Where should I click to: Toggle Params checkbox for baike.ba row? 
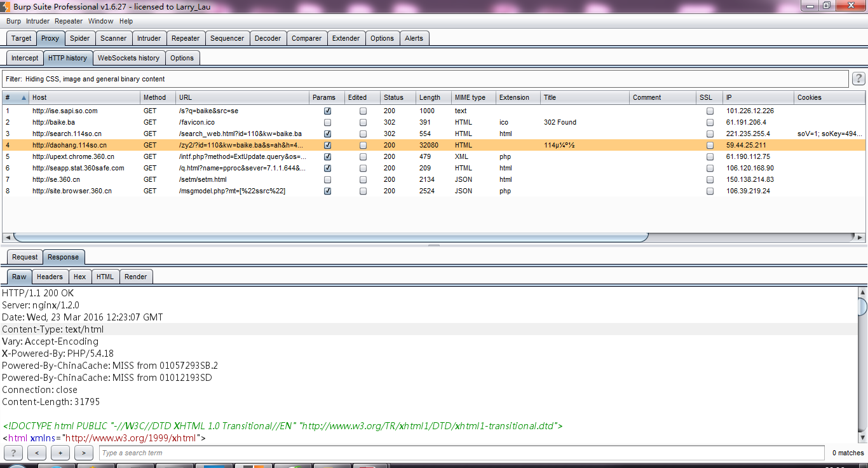[x=327, y=122]
